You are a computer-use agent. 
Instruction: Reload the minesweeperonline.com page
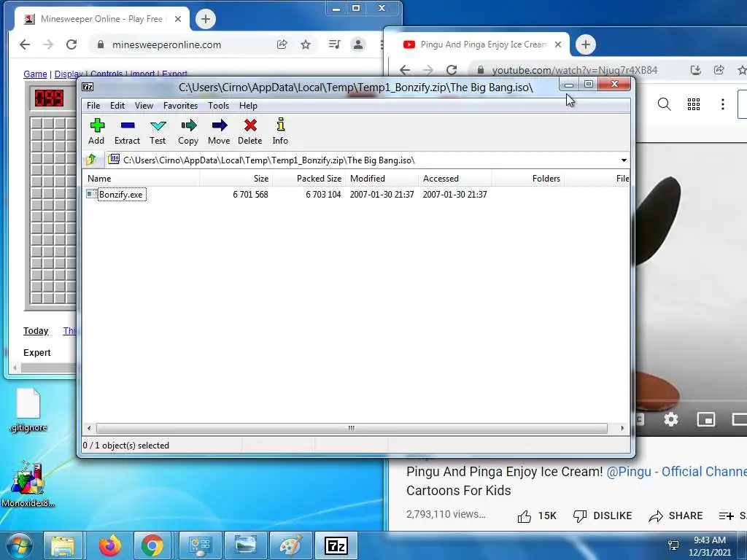[71, 44]
